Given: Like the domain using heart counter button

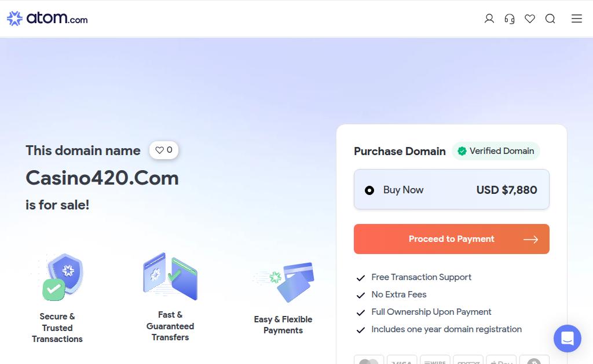Looking at the screenshot, I should click(164, 150).
